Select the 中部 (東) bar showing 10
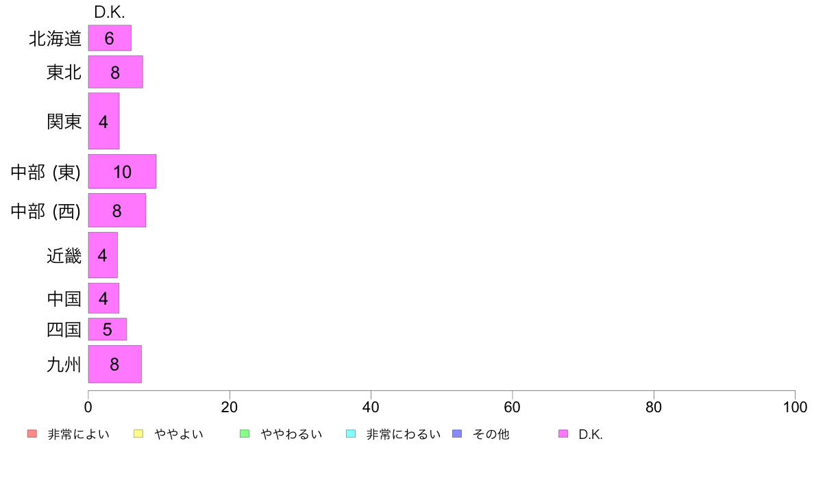 (122, 171)
